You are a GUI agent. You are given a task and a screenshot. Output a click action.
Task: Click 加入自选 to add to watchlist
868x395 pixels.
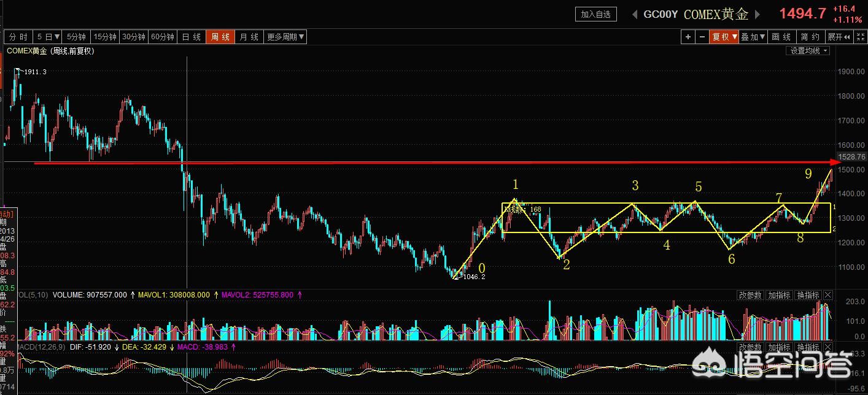coord(596,14)
